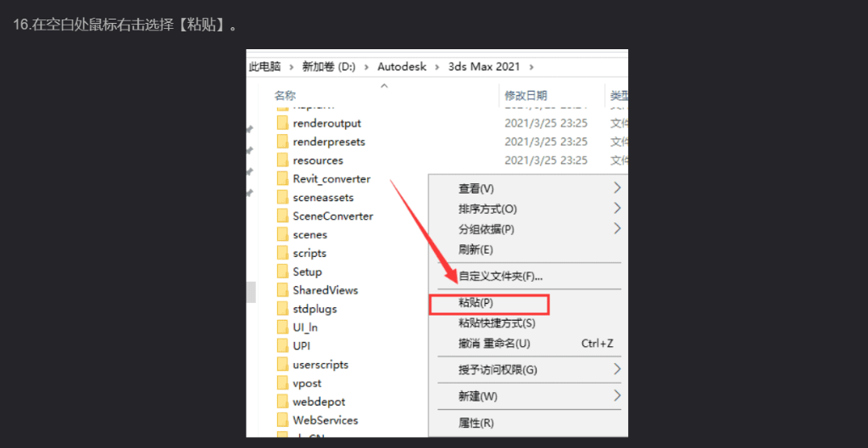Click the vpost folder icon
The width and height of the screenshot is (868, 448).
[x=283, y=383]
